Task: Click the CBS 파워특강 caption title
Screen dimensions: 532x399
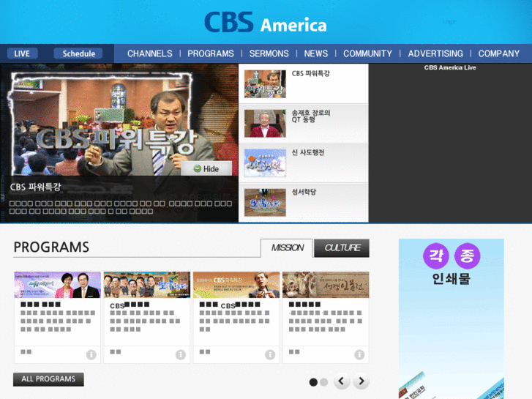Action: coord(35,187)
